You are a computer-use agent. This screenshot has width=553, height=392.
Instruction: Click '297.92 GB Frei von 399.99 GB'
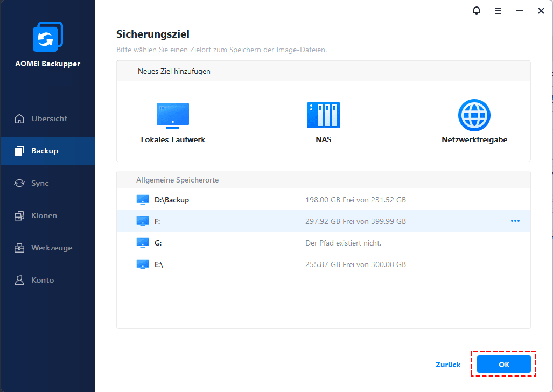(355, 222)
